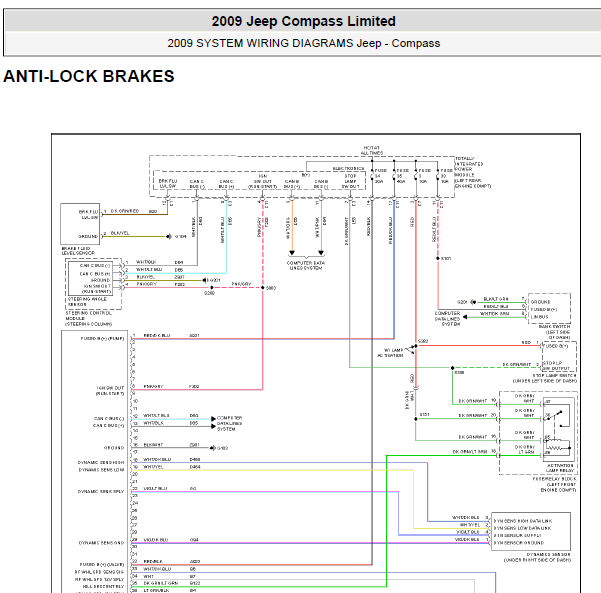Click the 'ELECTRONICS' label in the power module
The image size is (601, 593).
(348, 169)
